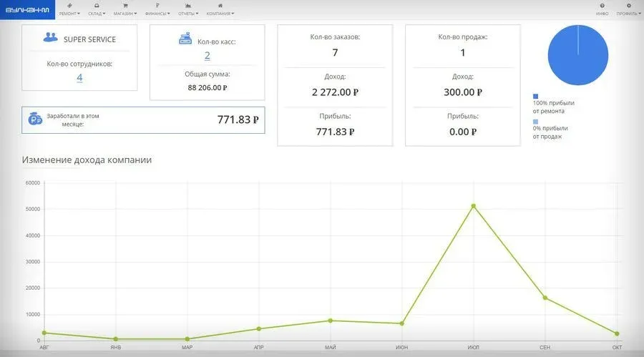Viewport: 644px width, 357px height.
Task: Click the ruble coins icon for monthly earnings
Action: tap(35, 119)
